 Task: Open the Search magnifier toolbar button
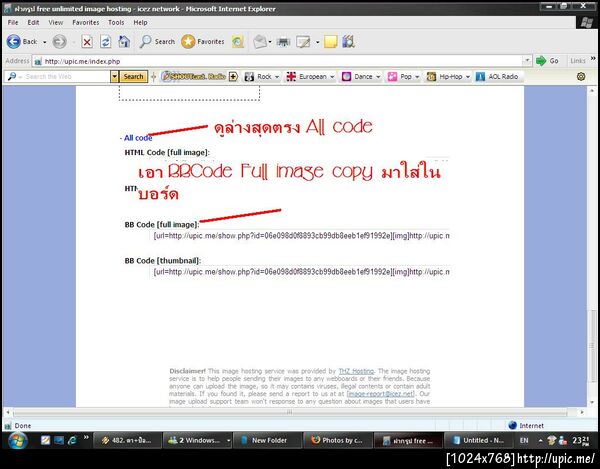(x=157, y=41)
